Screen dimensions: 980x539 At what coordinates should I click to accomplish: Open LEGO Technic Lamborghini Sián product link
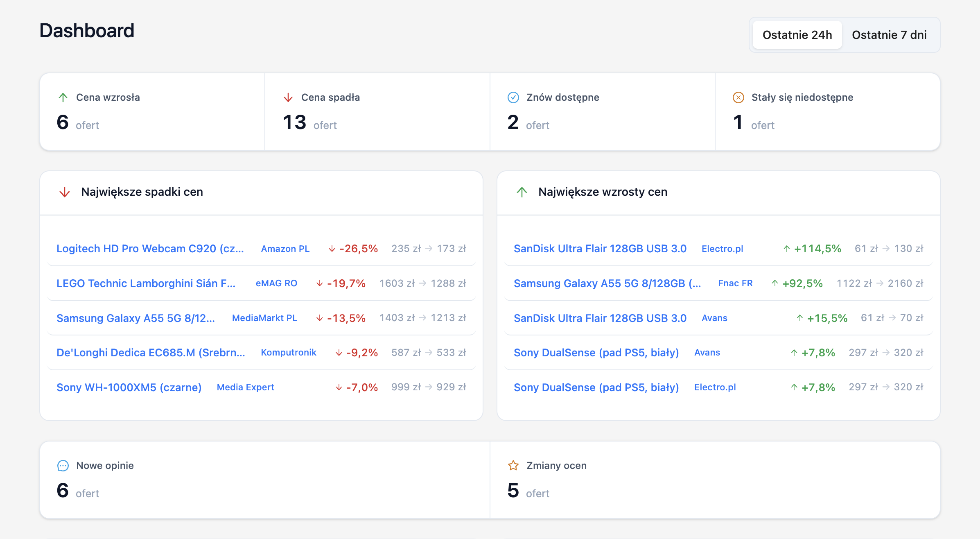point(146,283)
